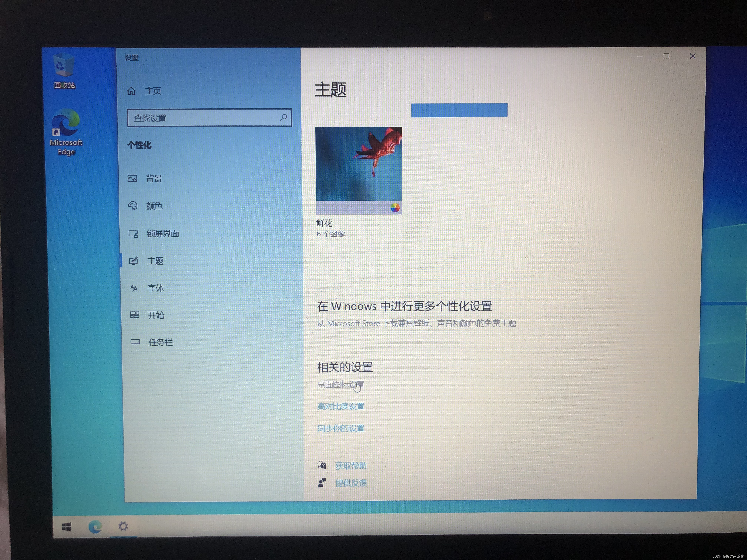Open the Taskbar settings icon
The height and width of the screenshot is (560, 747).
[x=135, y=342]
